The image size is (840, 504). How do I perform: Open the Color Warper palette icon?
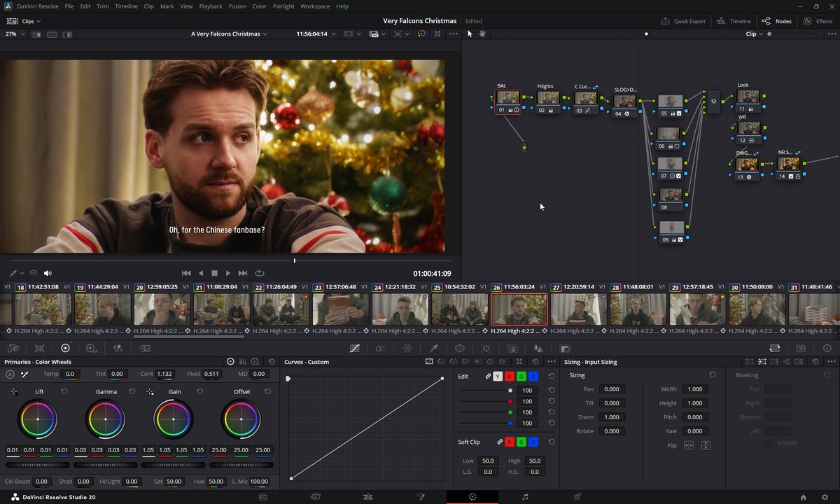click(380, 348)
